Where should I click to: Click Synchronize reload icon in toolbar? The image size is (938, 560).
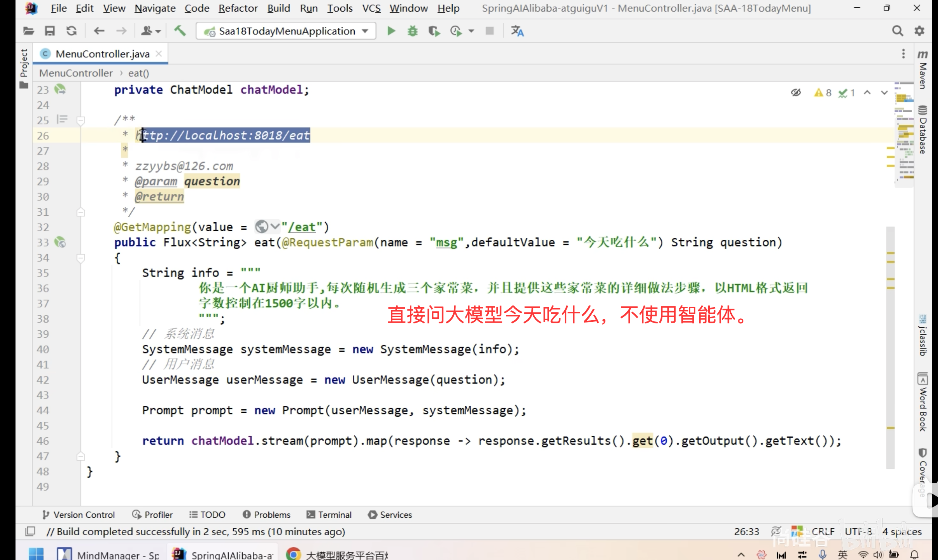(x=71, y=31)
